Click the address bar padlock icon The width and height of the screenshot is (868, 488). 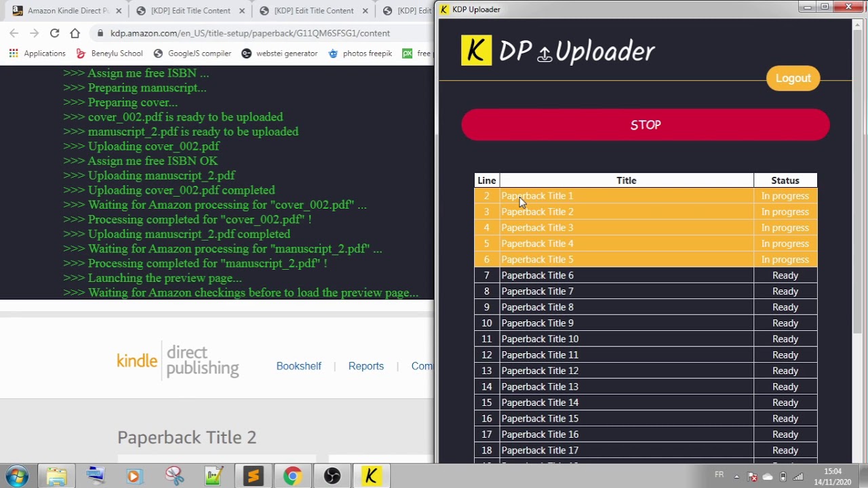pos(100,33)
